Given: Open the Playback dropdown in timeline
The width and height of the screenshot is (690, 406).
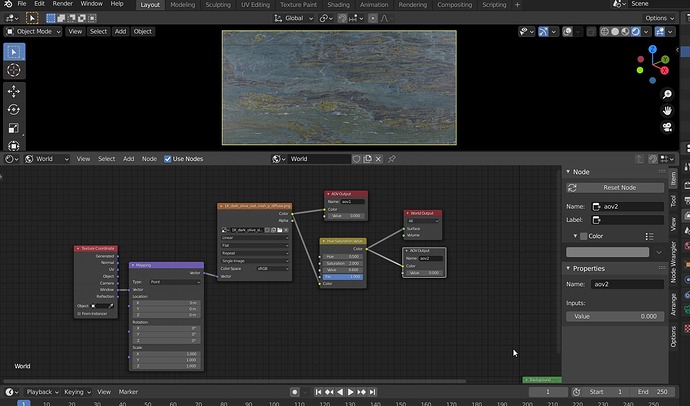Looking at the screenshot, I should (42, 392).
